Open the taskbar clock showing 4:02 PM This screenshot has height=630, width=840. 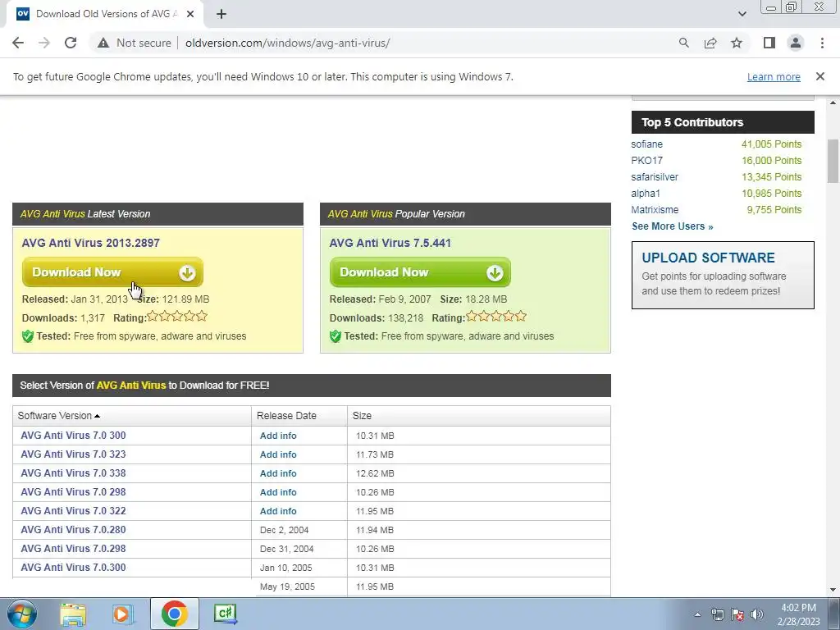coord(798,614)
